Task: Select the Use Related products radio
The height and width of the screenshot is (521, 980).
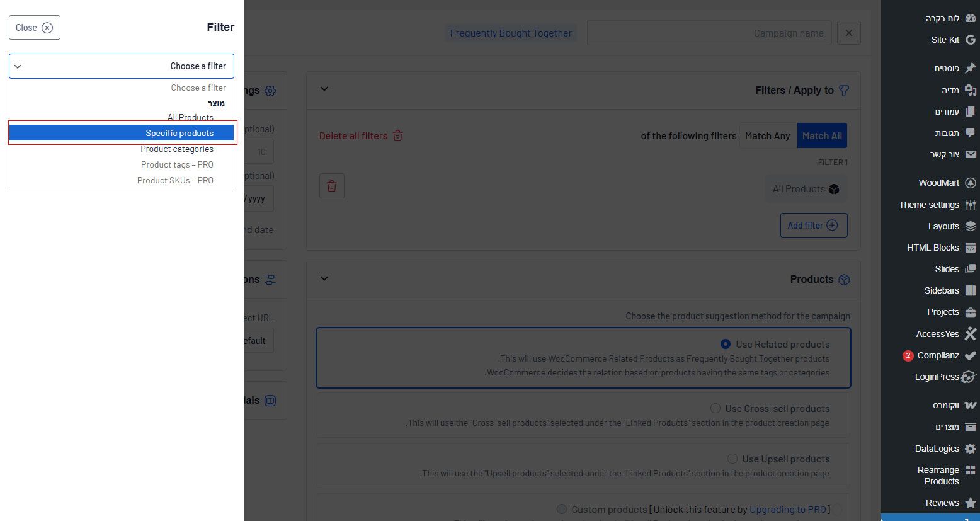Action: pyautogui.click(x=726, y=344)
